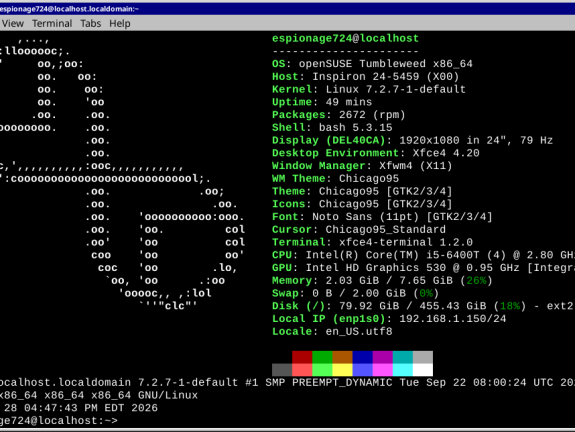Click the Locale en_US.utf8 line

332,332
